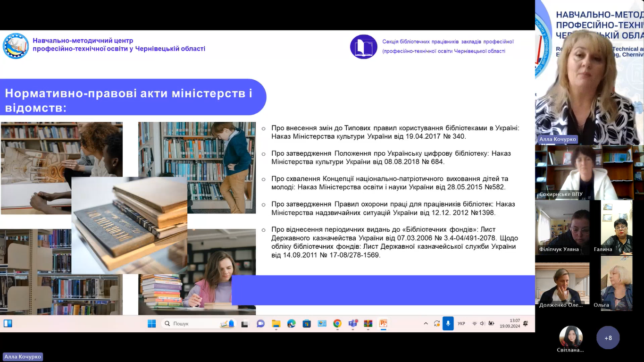Open Microsoft Edge from the taskbar

(292, 324)
